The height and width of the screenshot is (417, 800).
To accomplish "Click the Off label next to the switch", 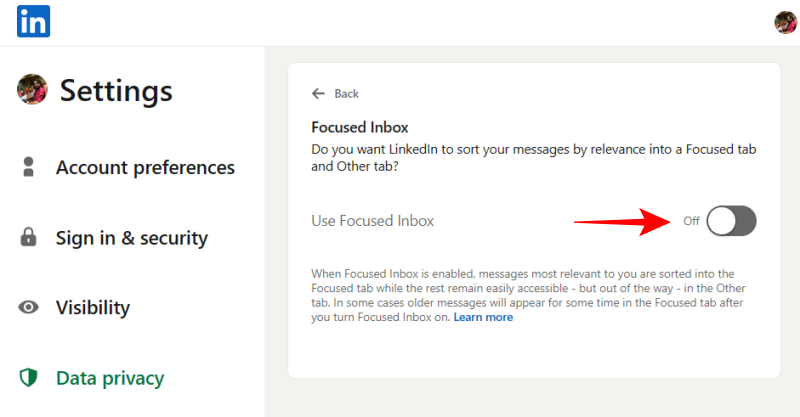I will 691,221.
